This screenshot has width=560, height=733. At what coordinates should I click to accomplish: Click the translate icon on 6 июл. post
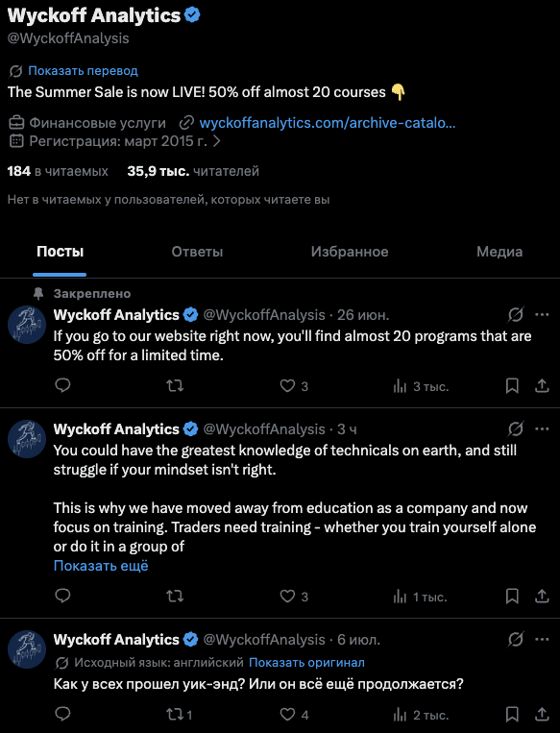click(515, 639)
